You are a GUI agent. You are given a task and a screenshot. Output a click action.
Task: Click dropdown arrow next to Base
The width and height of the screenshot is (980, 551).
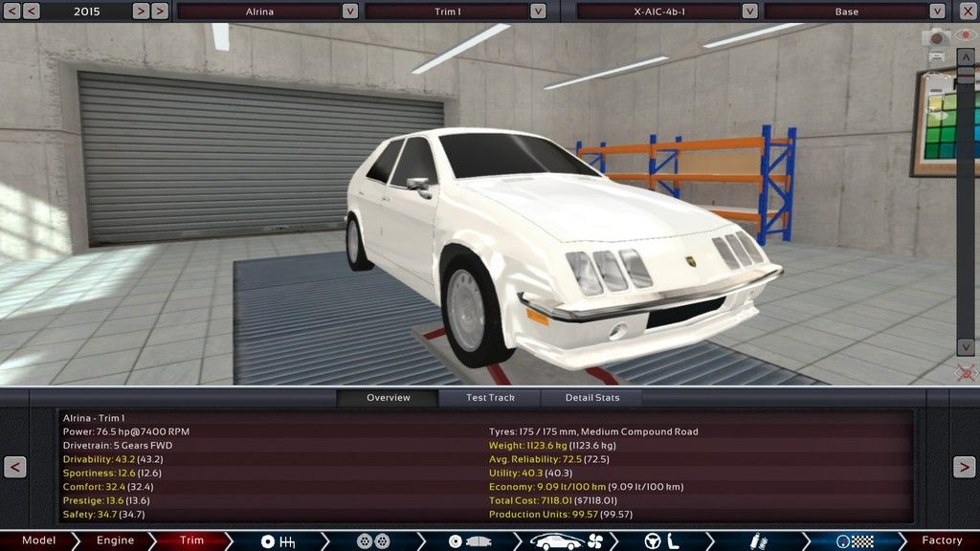pos(937,11)
